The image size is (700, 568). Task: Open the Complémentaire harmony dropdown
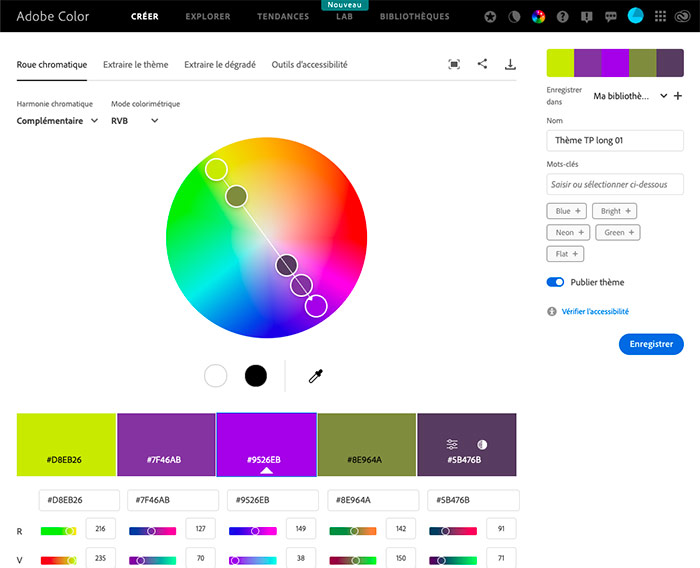57,121
